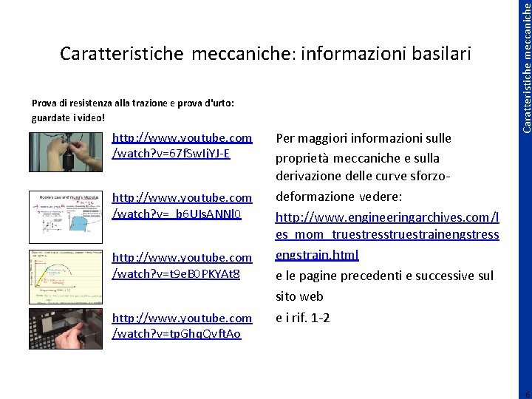The height and width of the screenshot is (399, 532).
Task: Click the text 'sito web'
Action: [299, 296]
